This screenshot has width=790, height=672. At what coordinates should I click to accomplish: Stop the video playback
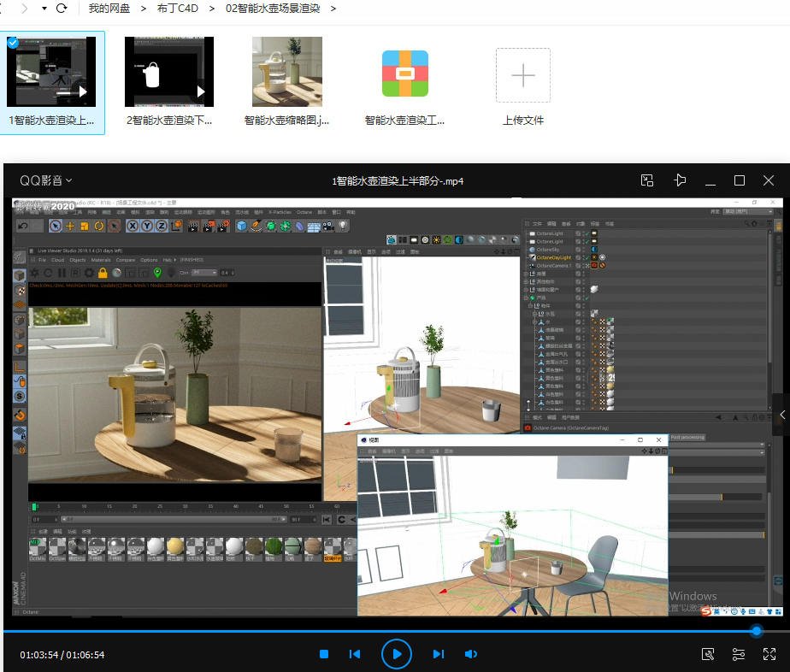click(x=324, y=654)
